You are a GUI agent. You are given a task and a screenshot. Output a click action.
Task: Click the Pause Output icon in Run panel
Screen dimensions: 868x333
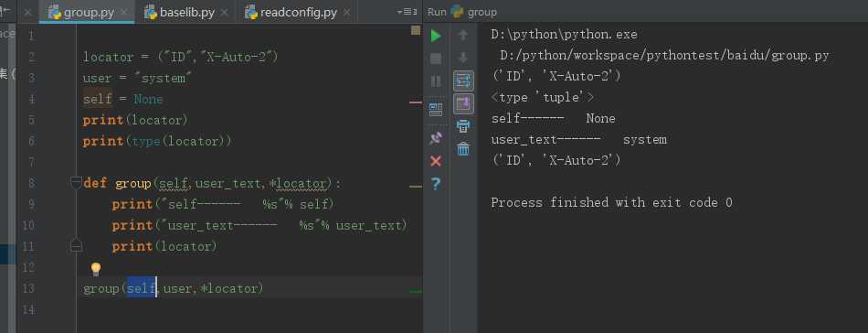pyautogui.click(x=436, y=81)
